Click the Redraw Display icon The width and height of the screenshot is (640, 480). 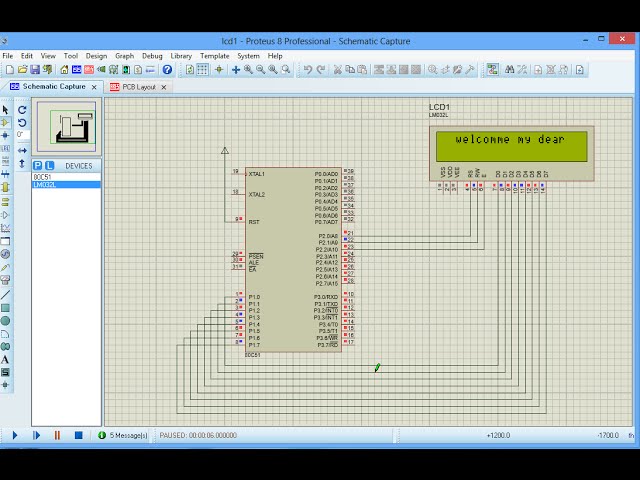[x=190, y=70]
